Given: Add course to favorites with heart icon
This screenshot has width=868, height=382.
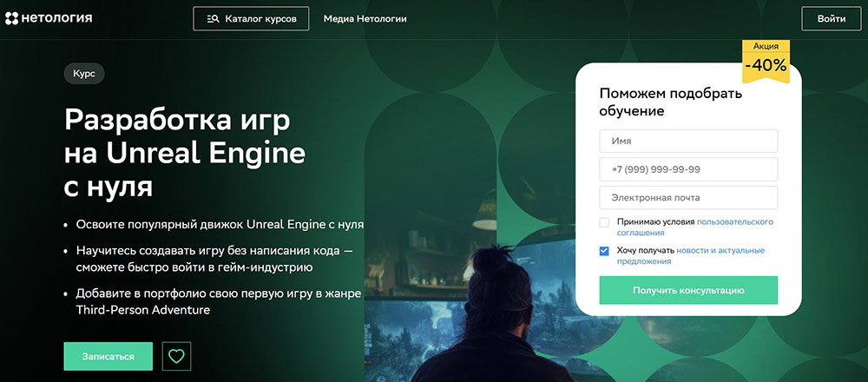Looking at the screenshot, I should coord(176,356).
